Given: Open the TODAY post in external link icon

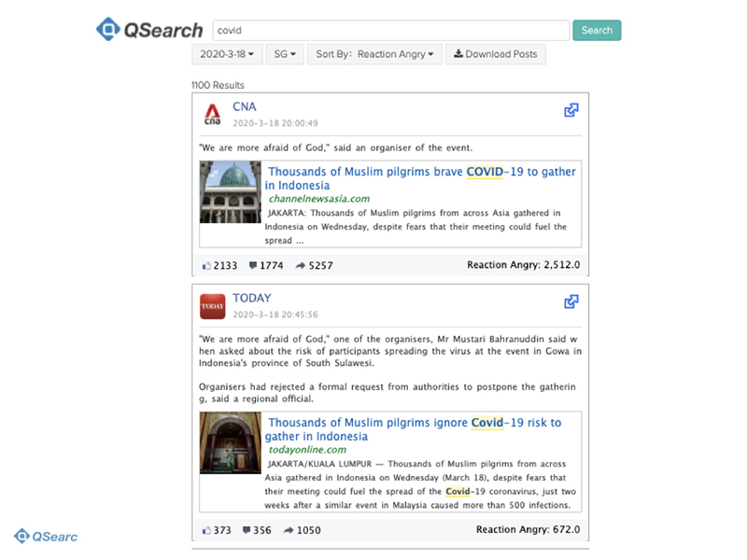Looking at the screenshot, I should 571,301.
